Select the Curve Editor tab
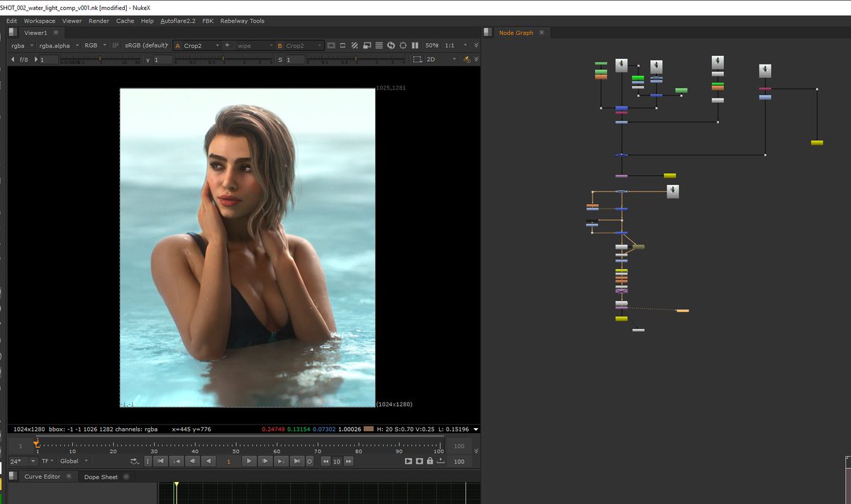Viewport: 851px width, 504px height. (x=43, y=477)
